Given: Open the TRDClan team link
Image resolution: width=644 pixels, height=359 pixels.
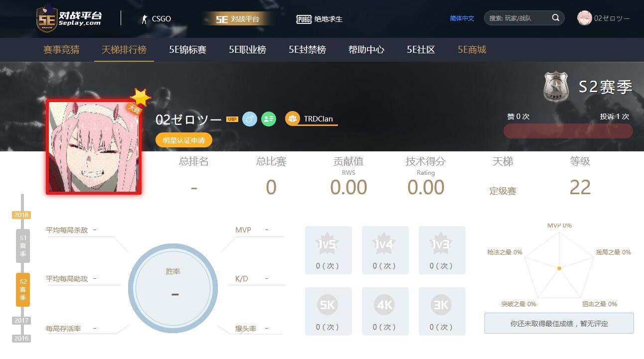Looking at the screenshot, I should tap(319, 119).
